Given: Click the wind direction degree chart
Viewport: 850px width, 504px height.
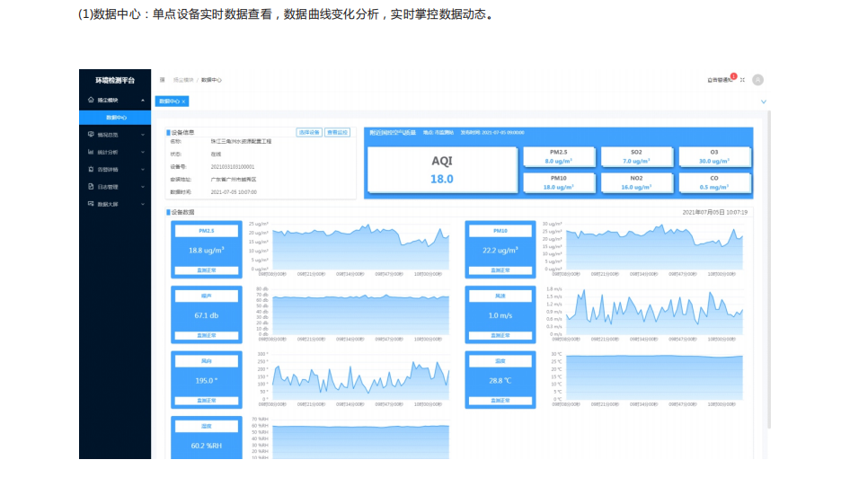Looking at the screenshot, I should [x=360, y=377].
